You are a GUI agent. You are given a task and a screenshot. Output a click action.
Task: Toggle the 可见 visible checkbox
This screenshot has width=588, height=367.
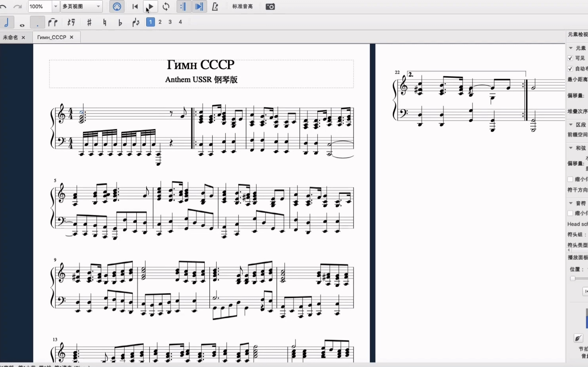point(570,58)
